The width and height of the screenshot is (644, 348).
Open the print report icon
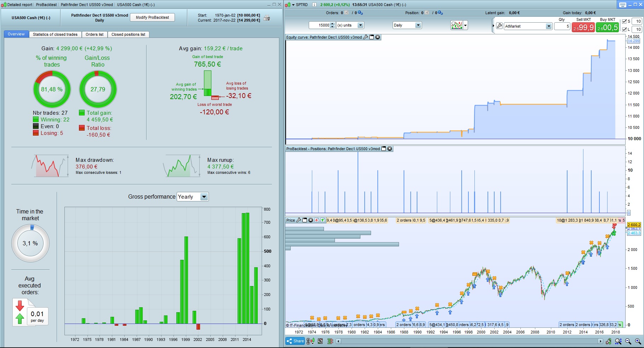[267, 18]
